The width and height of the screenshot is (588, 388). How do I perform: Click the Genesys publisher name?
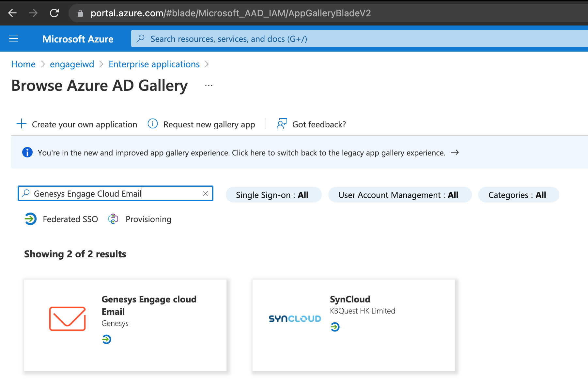pos(115,323)
